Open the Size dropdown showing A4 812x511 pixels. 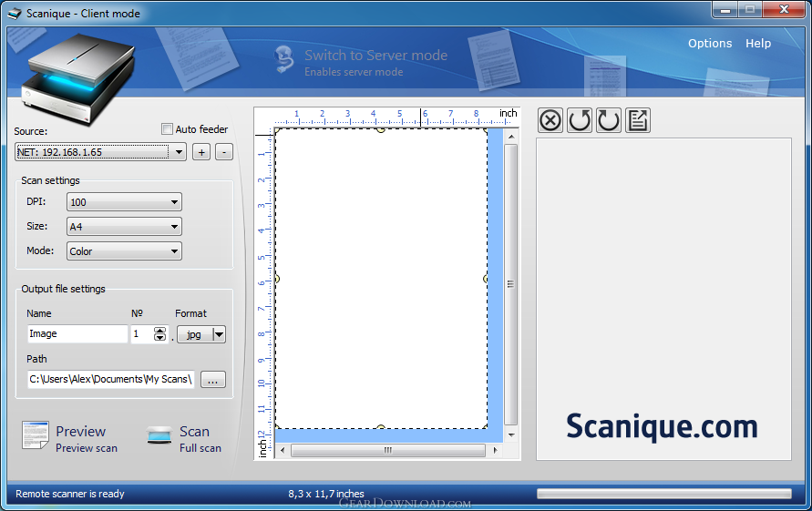[124, 226]
